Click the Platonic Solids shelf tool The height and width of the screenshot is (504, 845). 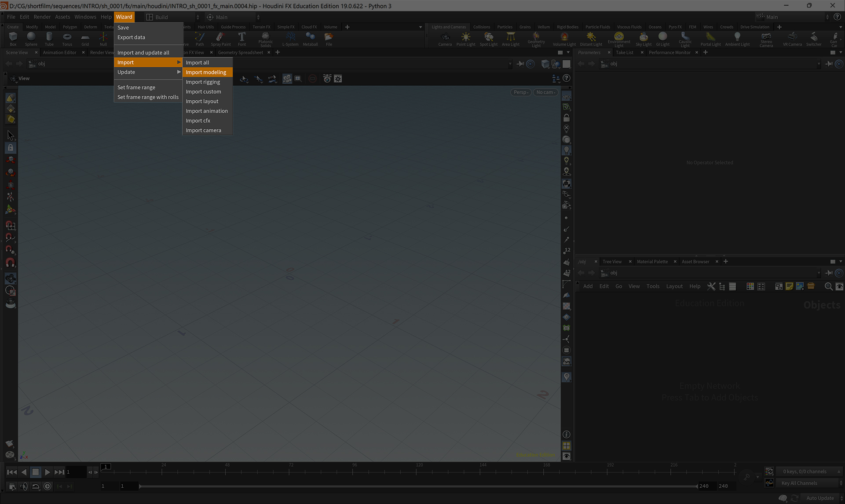(x=266, y=40)
